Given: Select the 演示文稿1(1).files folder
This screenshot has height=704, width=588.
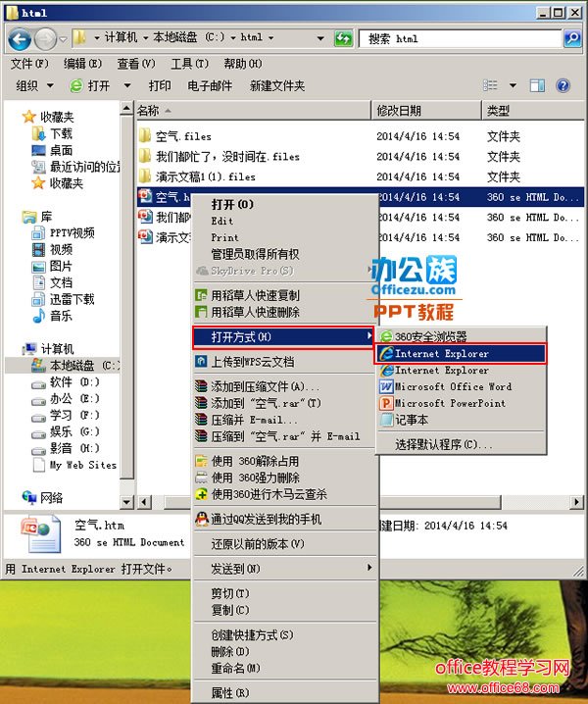Looking at the screenshot, I should 198,176.
